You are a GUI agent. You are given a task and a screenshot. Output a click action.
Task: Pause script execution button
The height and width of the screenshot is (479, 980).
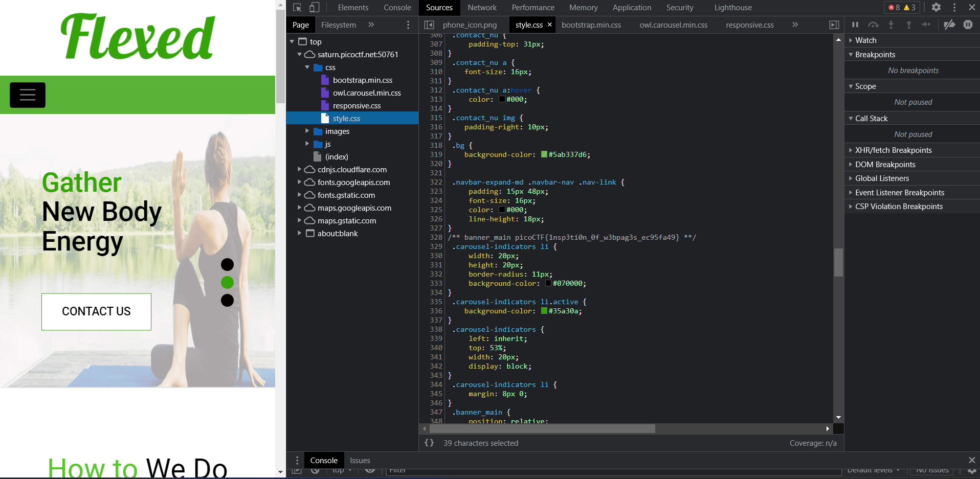(855, 25)
